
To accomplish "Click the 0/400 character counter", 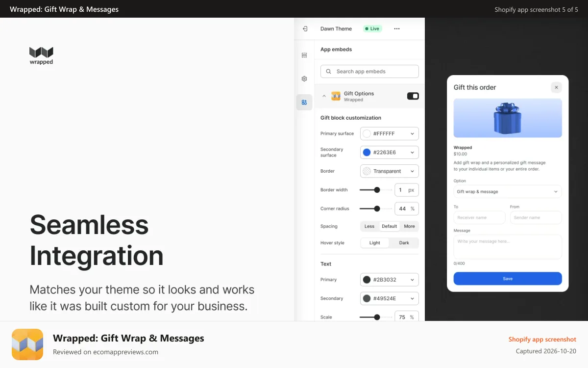I will pos(459,263).
